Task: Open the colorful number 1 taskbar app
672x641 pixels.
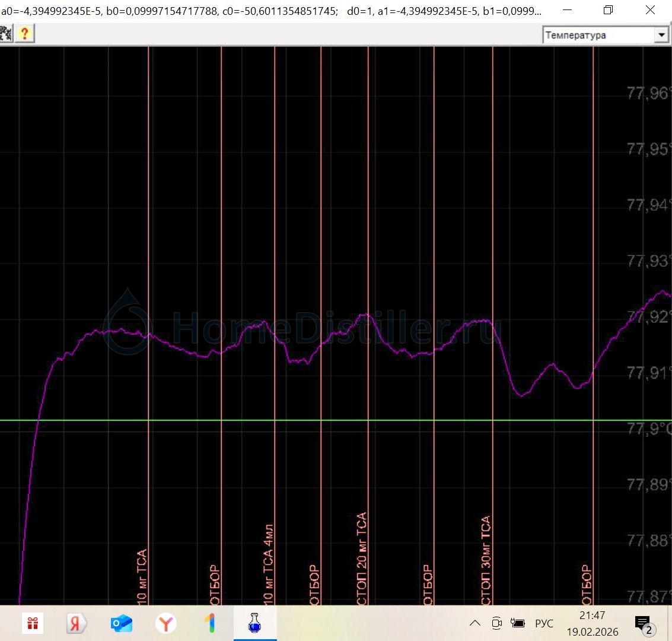Action: point(210,624)
